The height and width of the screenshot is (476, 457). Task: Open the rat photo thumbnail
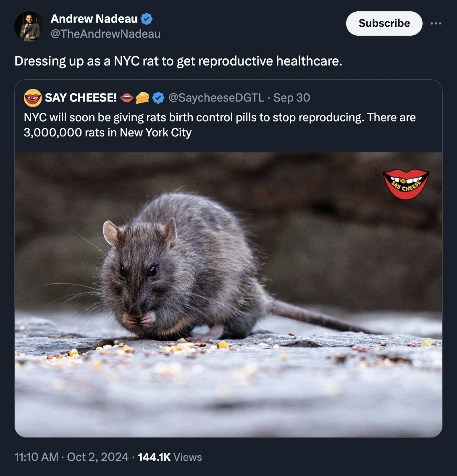coord(228,294)
